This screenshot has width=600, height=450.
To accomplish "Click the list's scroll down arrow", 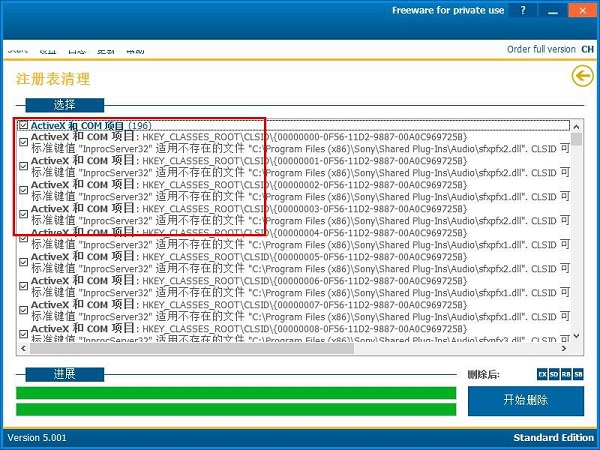I will 577,336.
